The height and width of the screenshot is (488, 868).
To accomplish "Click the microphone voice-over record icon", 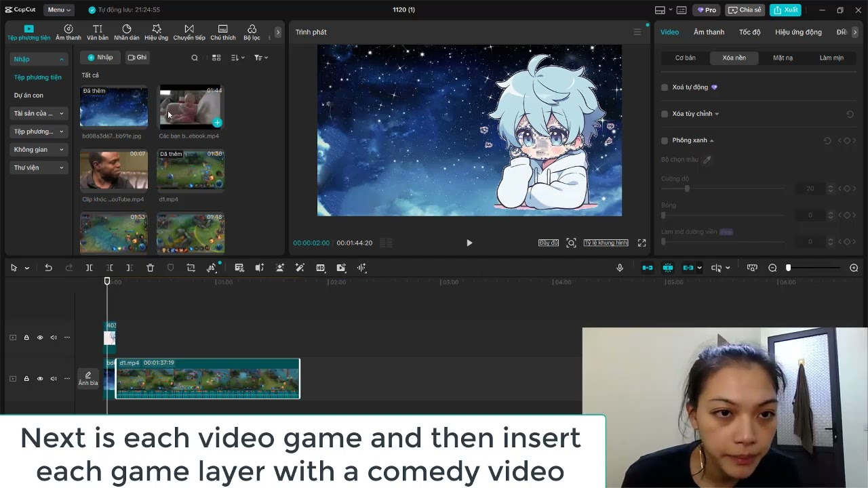I will coord(620,268).
